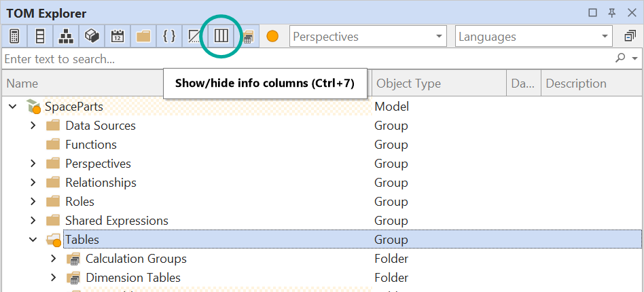Toggle the show partitions cube icon
644x292 pixels.
pos(92,37)
